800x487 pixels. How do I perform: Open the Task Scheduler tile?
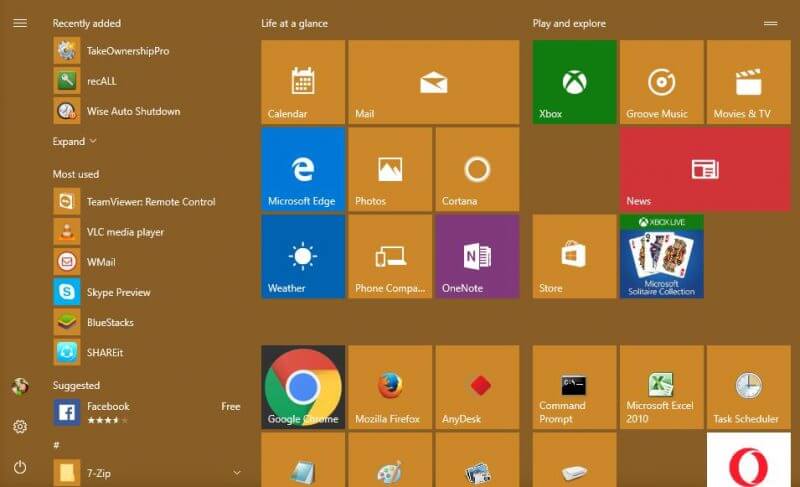[x=749, y=387]
